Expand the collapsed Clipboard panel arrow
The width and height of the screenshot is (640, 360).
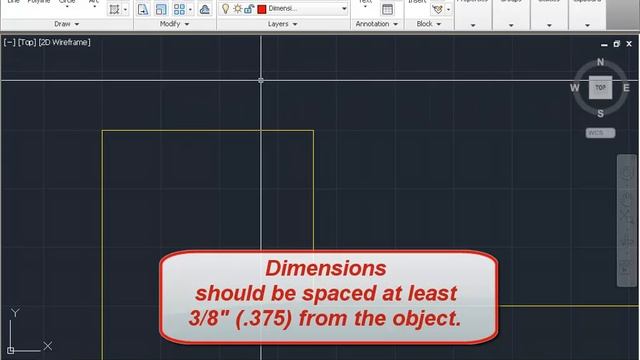pyautogui.click(x=587, y=25)
